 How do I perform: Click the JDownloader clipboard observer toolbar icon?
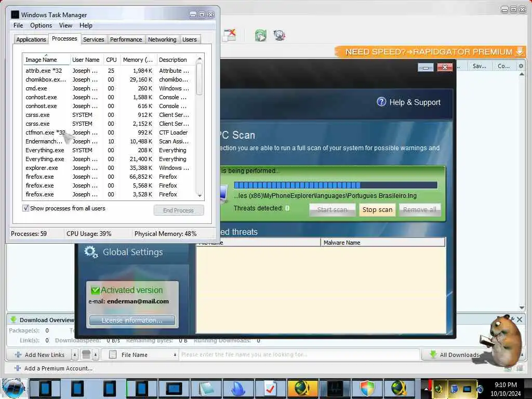[229, 35]
